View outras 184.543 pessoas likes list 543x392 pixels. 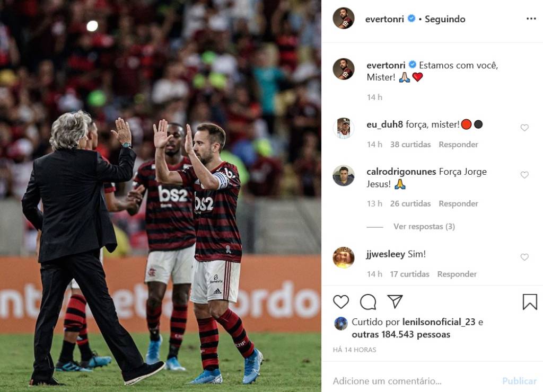(x=401, y=335)
